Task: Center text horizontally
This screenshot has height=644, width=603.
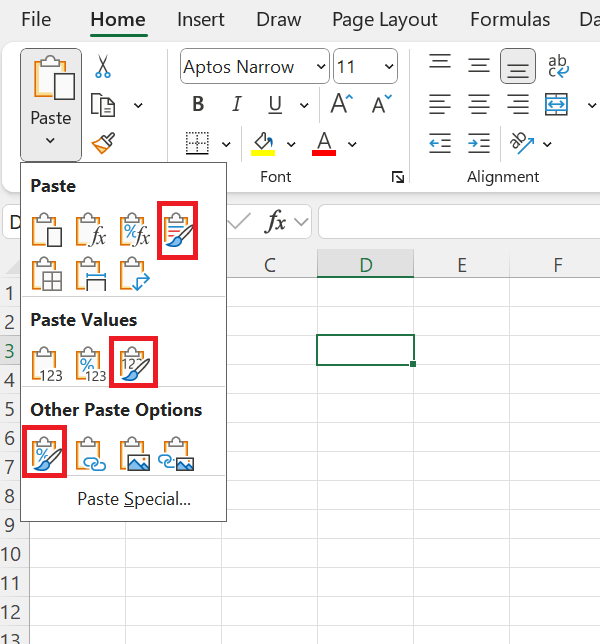Action: pos(479,104)
